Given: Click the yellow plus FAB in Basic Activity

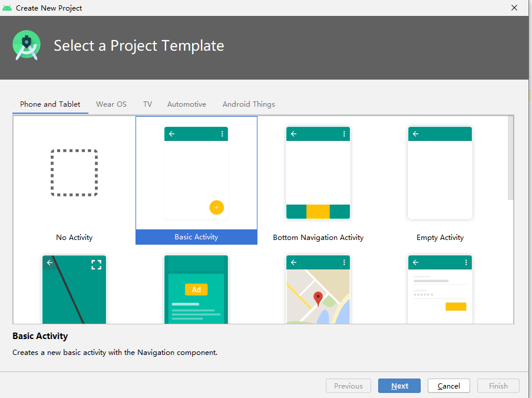Looking at the screenshot, I should [216, 208].
